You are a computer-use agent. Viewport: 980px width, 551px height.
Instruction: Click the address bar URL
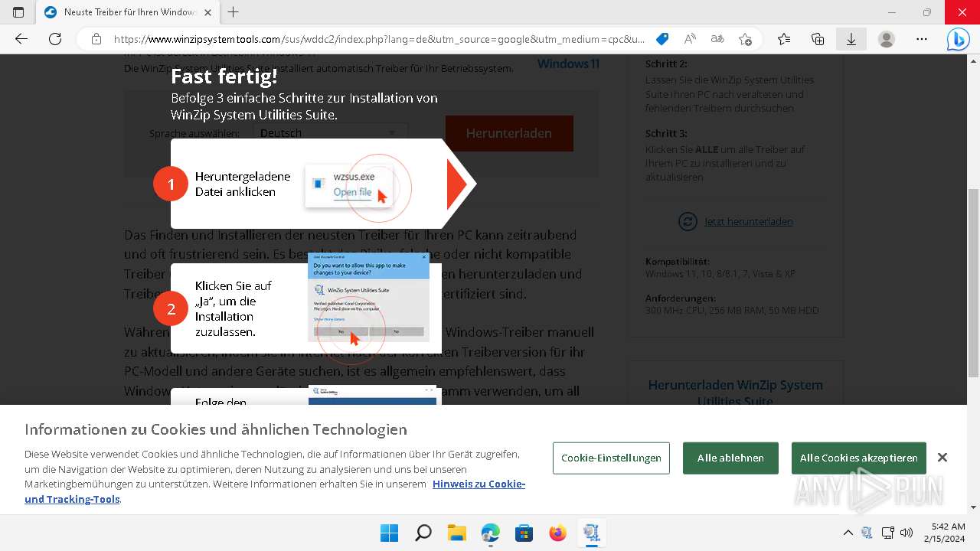coord(379,39)
